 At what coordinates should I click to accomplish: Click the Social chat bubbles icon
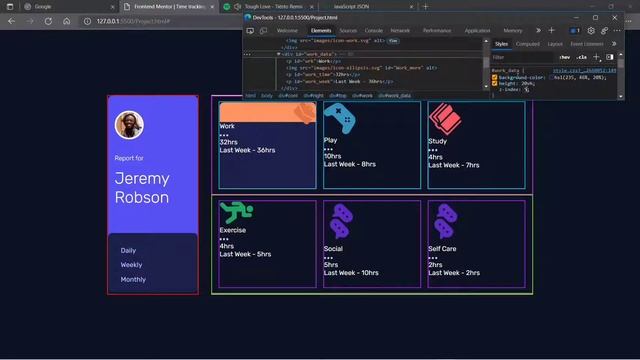pyautogui.click(x=342, y=222)
